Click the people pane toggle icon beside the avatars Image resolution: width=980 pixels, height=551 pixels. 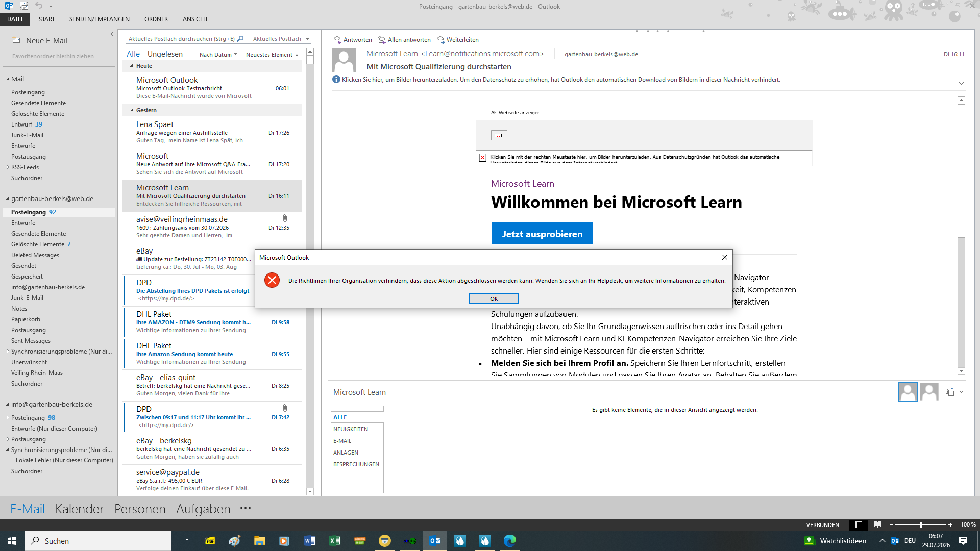click(x=949, y=392)
